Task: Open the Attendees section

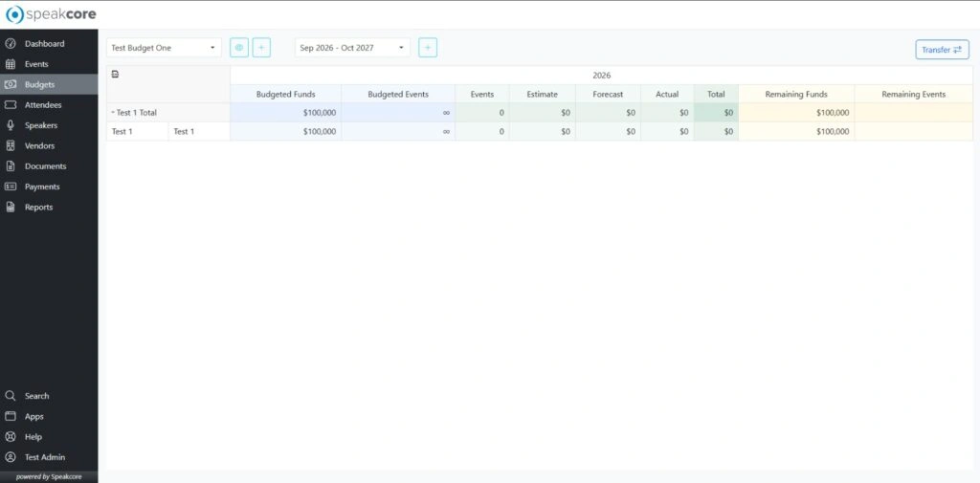Action: (43, 105)
